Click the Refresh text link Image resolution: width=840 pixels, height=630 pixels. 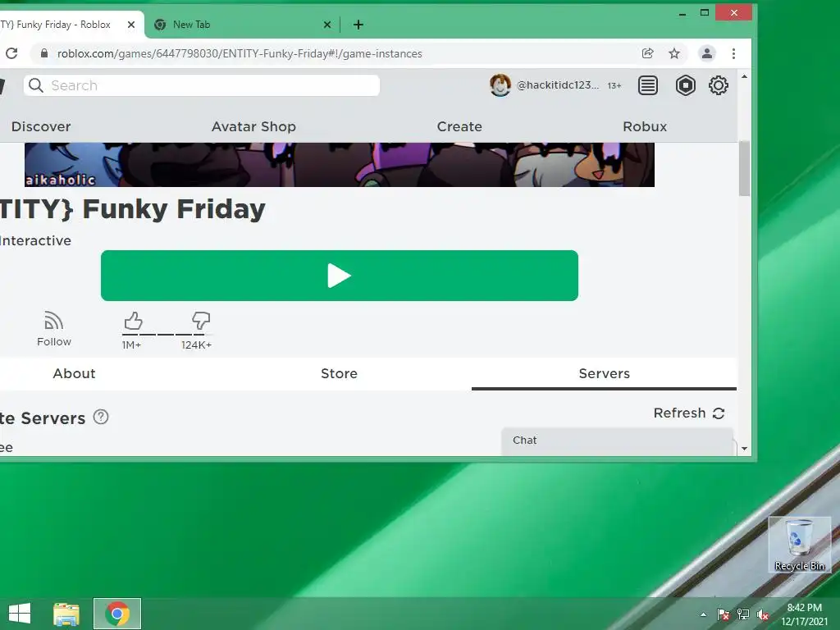point(679,413)
